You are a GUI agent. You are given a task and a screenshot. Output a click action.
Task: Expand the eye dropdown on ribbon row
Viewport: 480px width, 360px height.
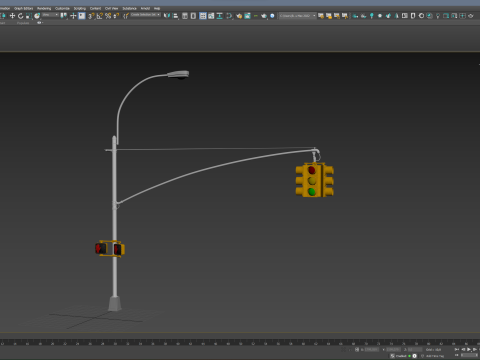(43, 23)
